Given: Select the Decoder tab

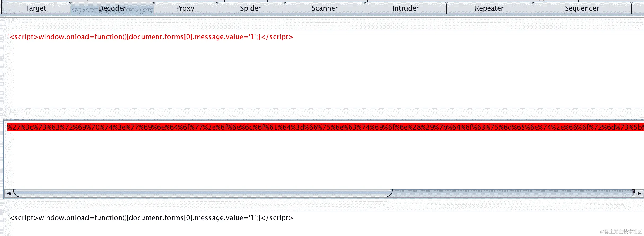Looking at the screenshot, I should pos(112,8).
